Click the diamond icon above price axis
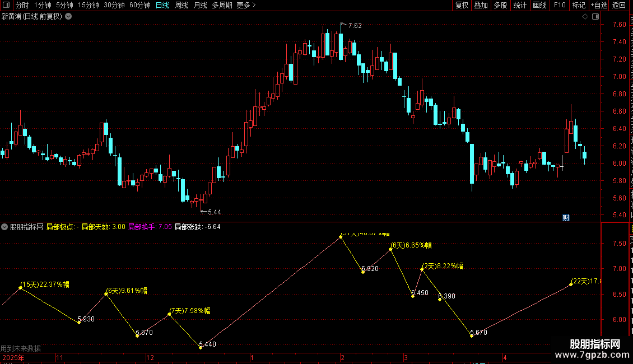 (x=585, y=16)
